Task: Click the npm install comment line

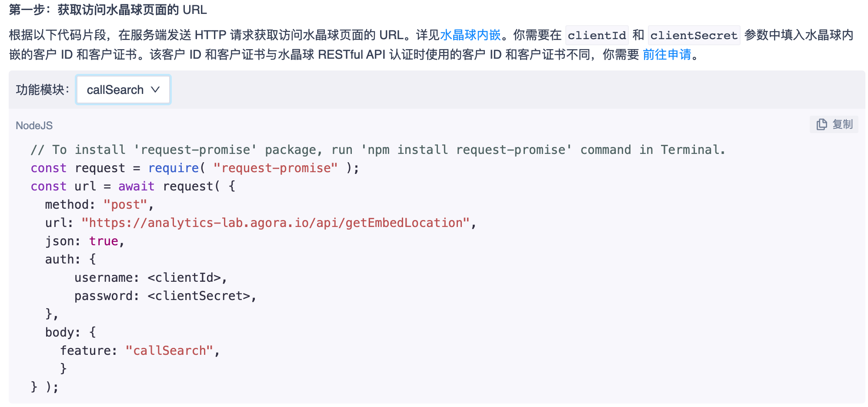Action: tap(377, 150)
